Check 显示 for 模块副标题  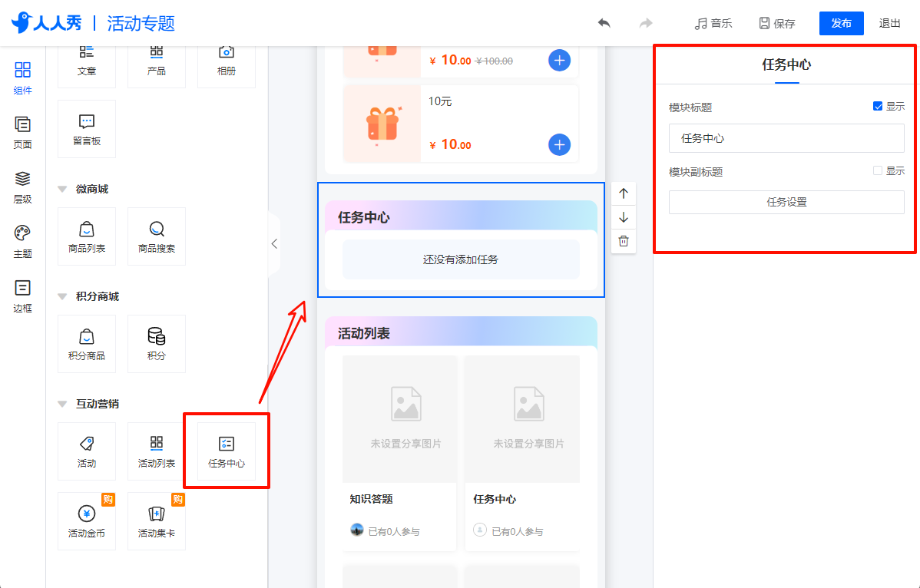tap(878, 170)
